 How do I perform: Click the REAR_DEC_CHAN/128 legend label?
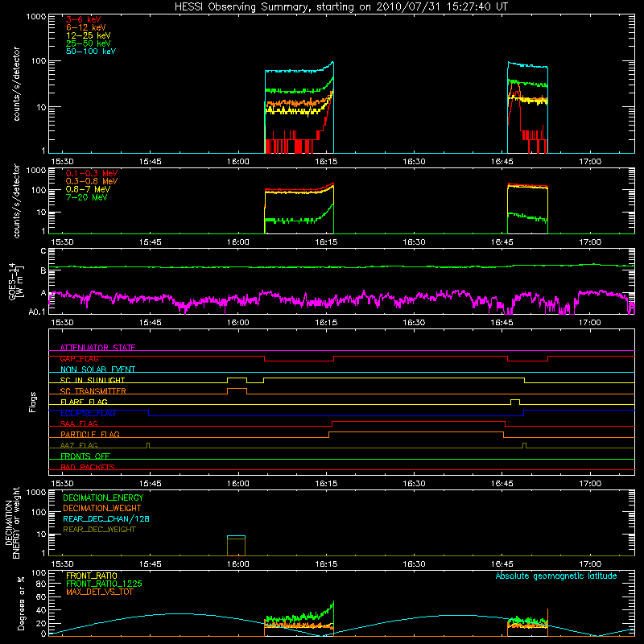pyautogui.click(x=106, y=518)
